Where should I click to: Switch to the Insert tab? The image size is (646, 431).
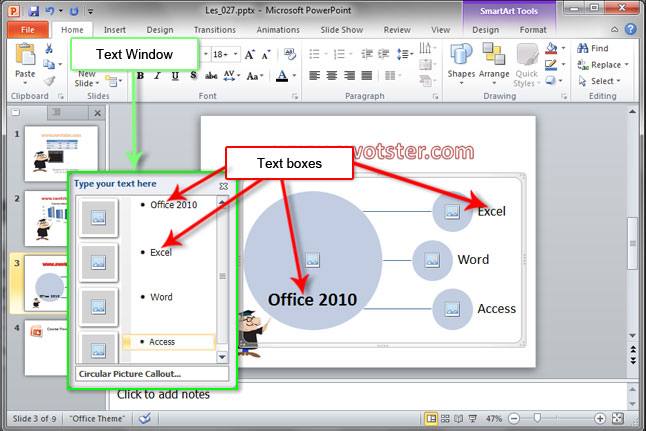pos(115,30)
